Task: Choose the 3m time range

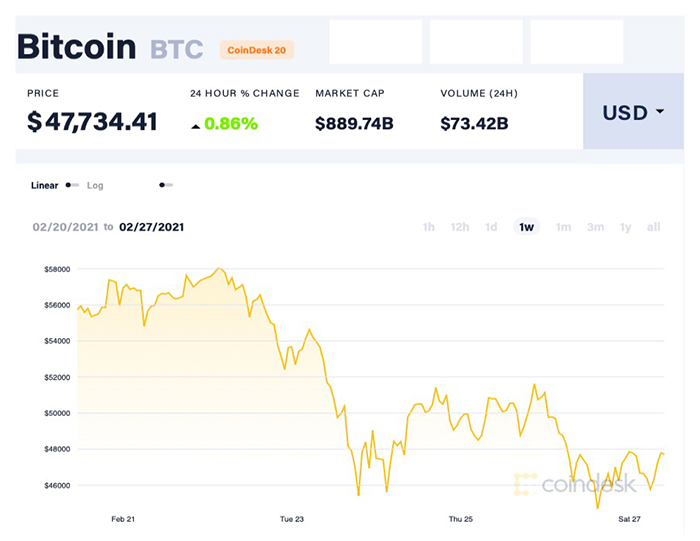Action: 595,227
